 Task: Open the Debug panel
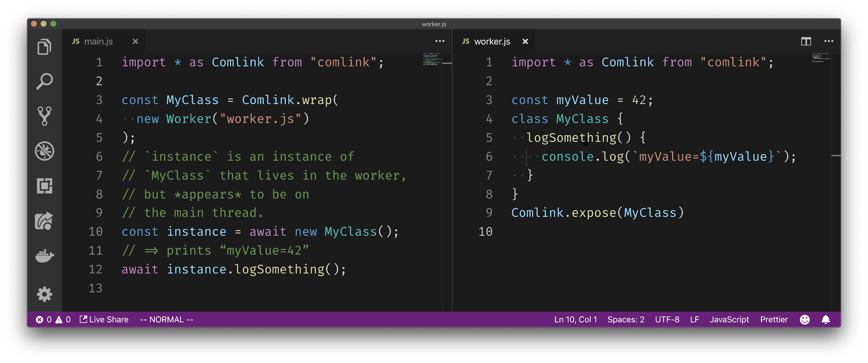45,151
